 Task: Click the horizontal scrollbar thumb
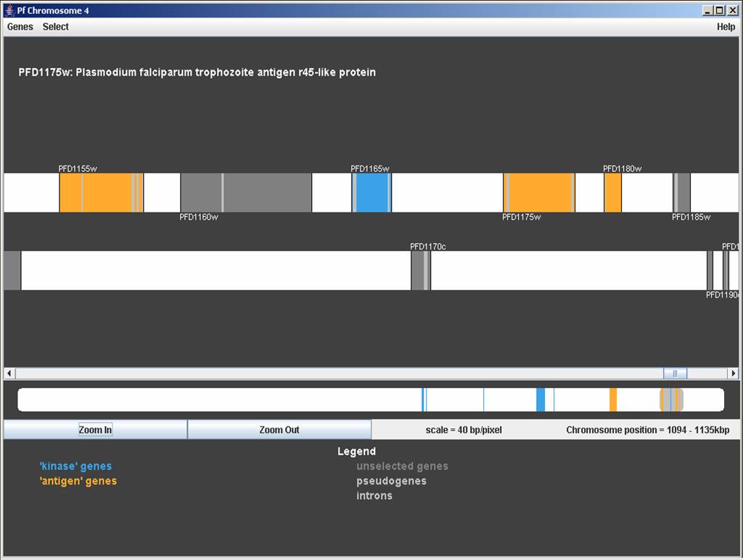(675, 374)
